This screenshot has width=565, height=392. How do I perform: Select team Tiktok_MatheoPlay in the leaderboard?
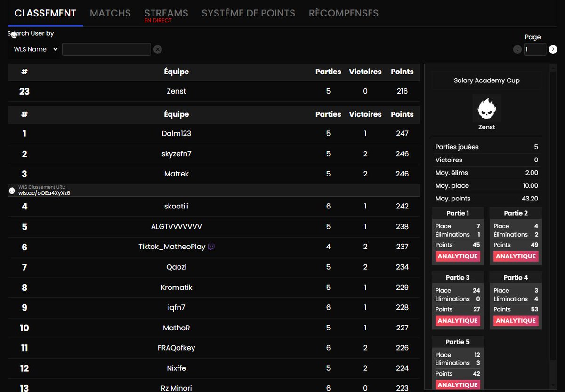(213, 247)
